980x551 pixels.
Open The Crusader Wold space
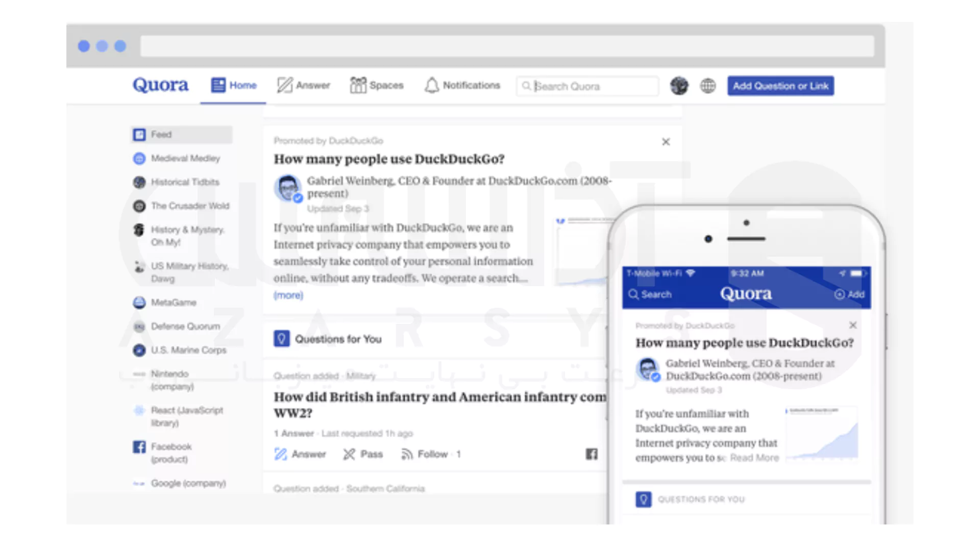[181, 206]
